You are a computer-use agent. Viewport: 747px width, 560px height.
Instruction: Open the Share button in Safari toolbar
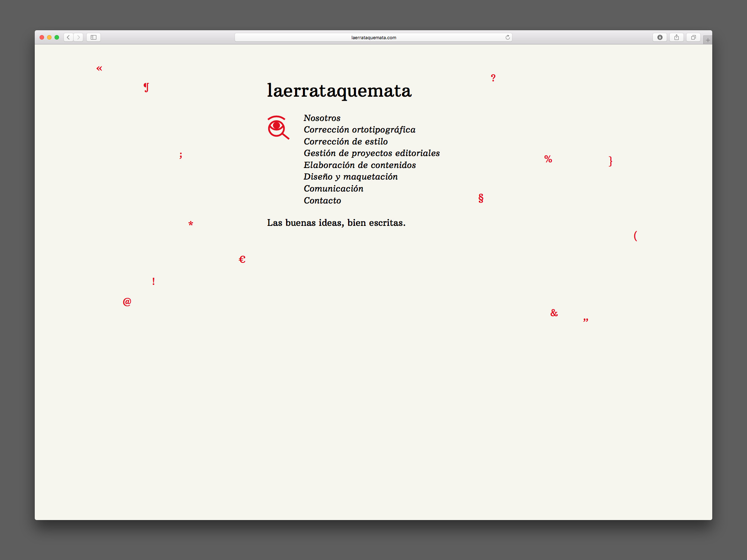676,37
